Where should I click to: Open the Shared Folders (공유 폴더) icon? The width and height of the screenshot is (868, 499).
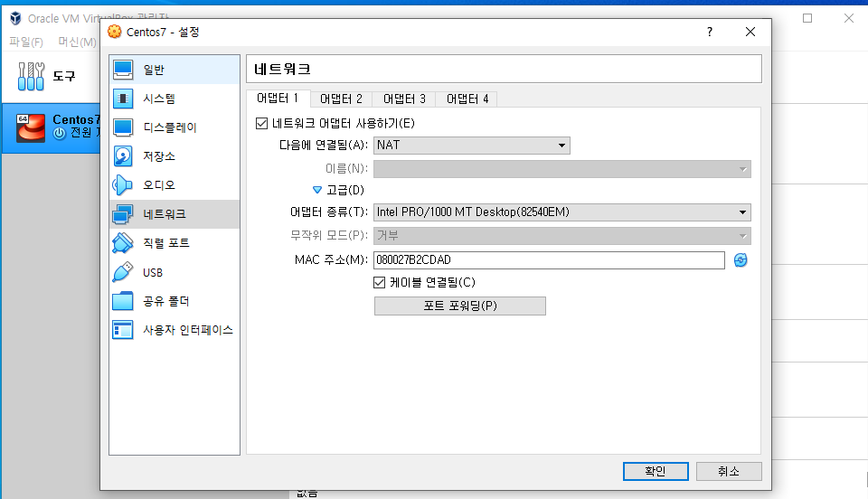[x=123, y=301]
